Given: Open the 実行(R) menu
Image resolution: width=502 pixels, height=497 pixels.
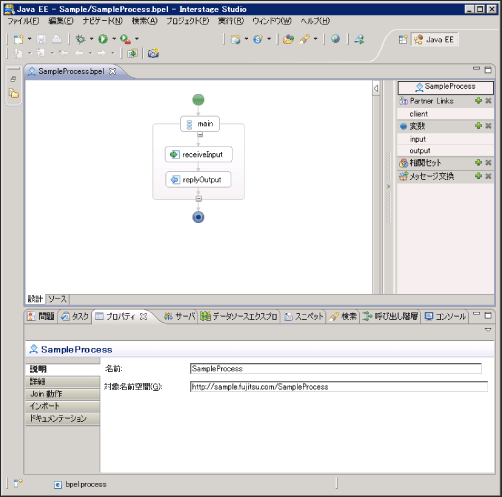Looking at the screenshot, I should tap(231, 21).
